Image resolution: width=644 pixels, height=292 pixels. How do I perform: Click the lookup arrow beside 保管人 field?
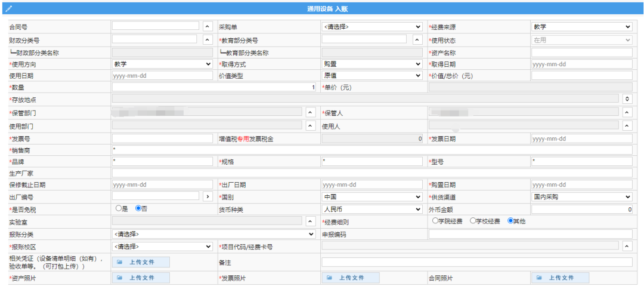pyautogui.click(x=627, y=112)
